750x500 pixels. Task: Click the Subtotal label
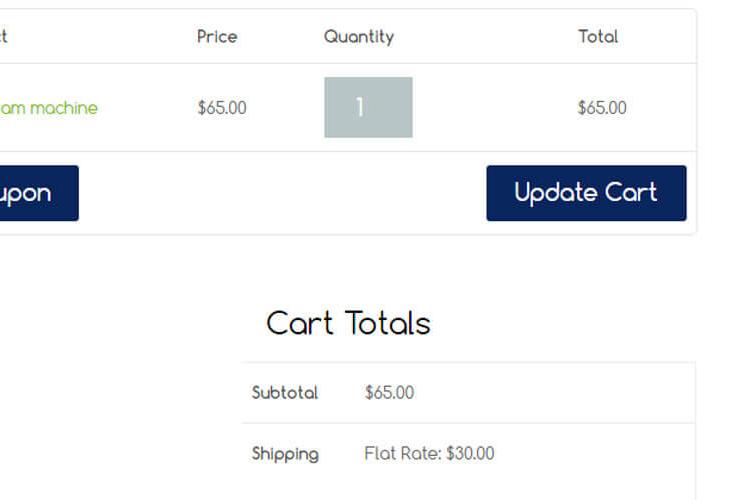285,392
